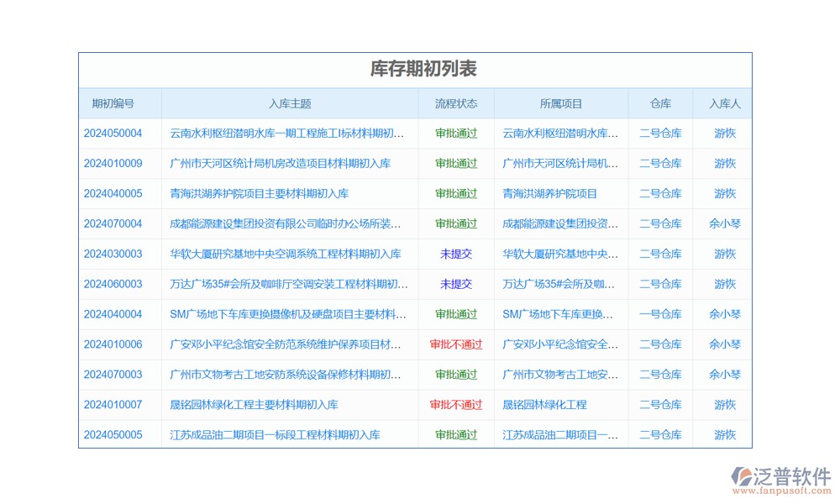Image resolution: width=840 pixels, height=504 pixels.
Task: Click the 入库人 column header
Action: pos(725,104)
